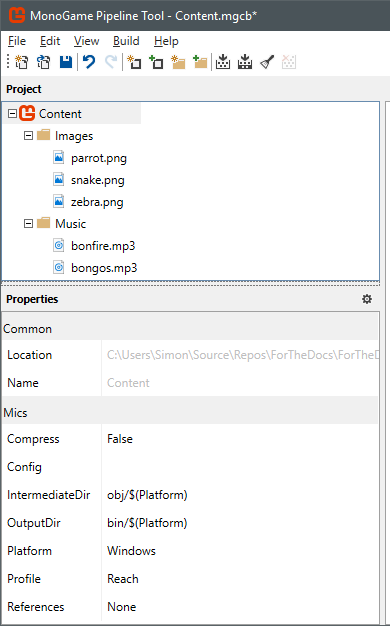390x626 pixels.
Task: Open the Properties panel gear settings
Action: pyautogui.click(x=367, y=299)
